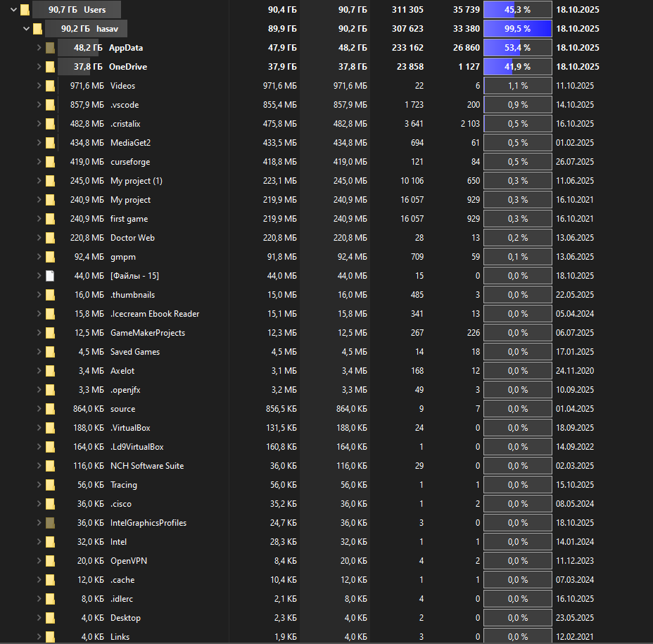Click the GameMakerProjects folder icon
The image size is (653, 644).
tap(50, 333)
